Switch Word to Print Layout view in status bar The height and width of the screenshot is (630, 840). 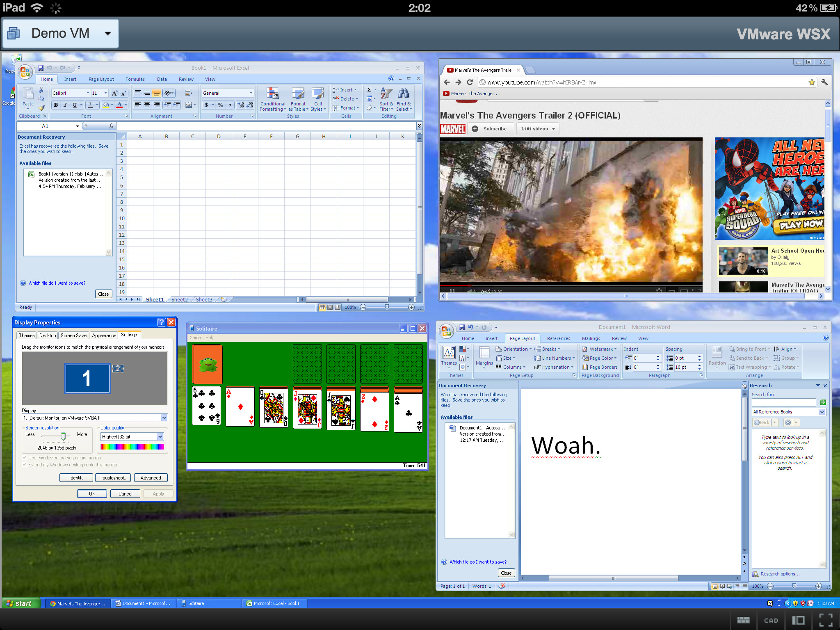pyautogui.click(x=715, y=586)
